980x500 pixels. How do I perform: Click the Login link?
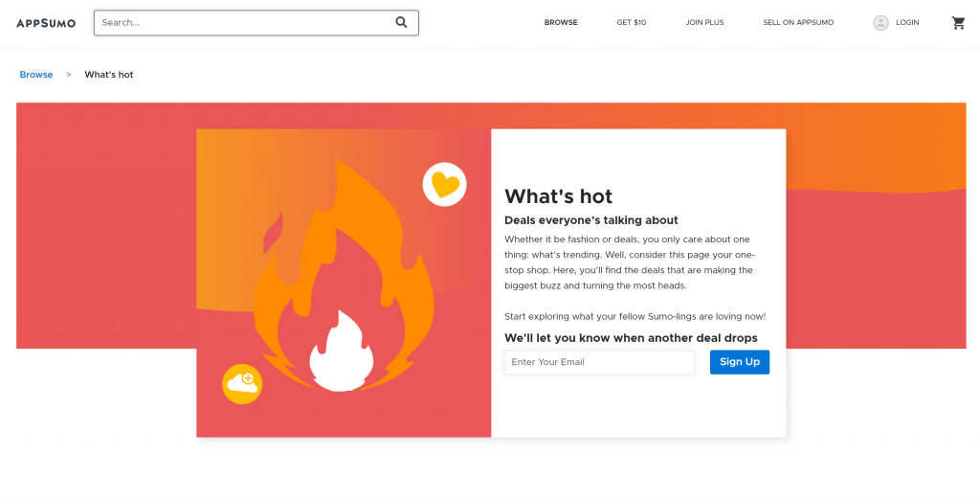coord(907,23)
